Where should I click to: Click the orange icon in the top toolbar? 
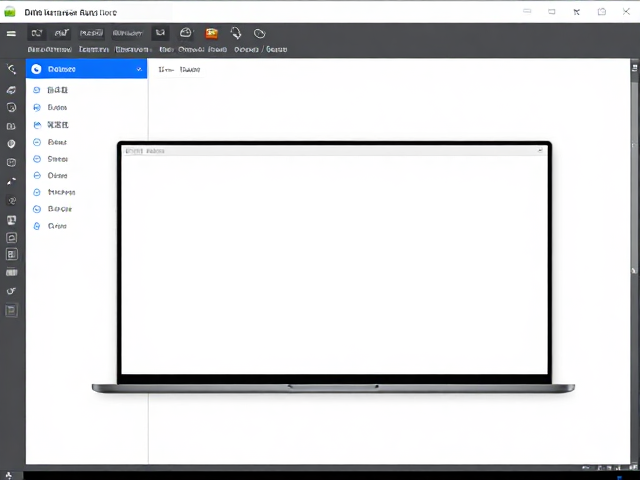click(x=211, y=33)
